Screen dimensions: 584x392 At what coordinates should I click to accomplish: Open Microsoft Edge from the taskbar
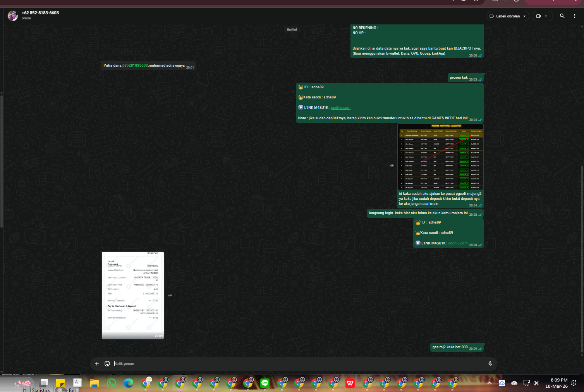(129, 383)
